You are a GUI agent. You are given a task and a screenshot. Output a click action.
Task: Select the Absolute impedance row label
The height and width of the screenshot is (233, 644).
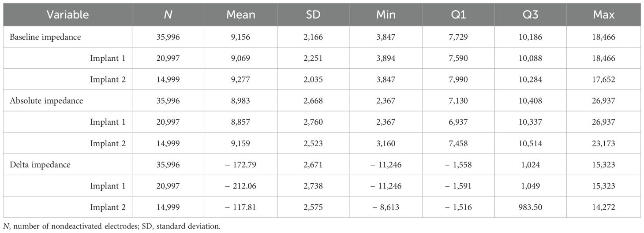(46, 101)
